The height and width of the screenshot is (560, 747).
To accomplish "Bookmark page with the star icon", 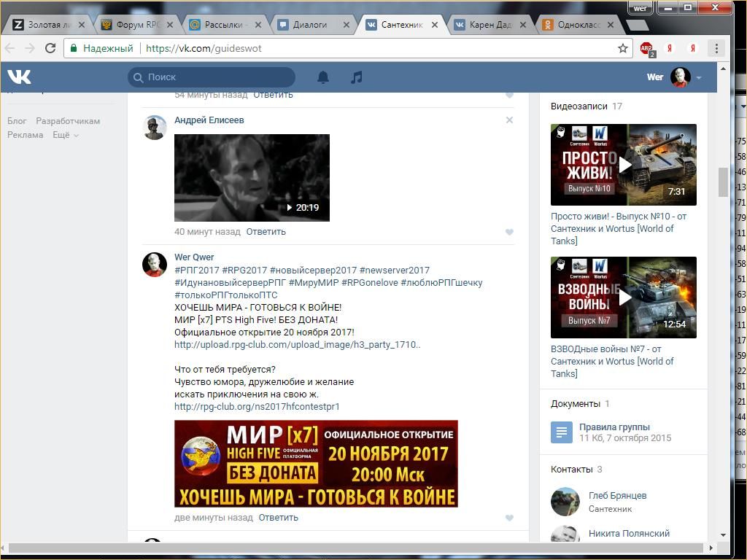I will click(x=622, y=48).
